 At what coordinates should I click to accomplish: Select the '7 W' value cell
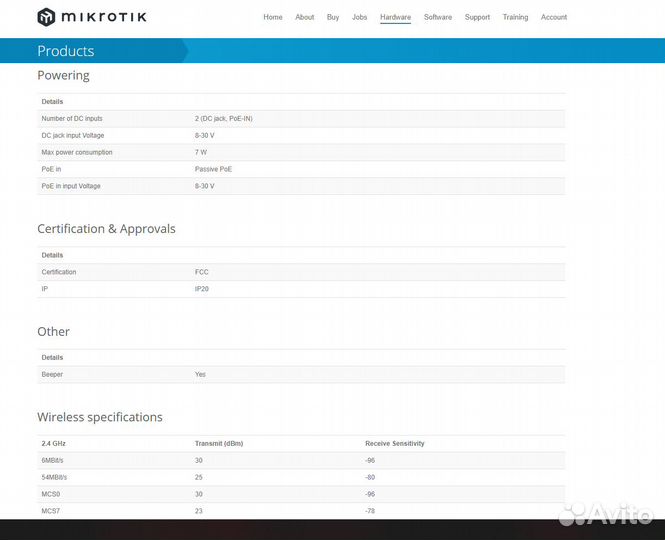coord(201,152)
